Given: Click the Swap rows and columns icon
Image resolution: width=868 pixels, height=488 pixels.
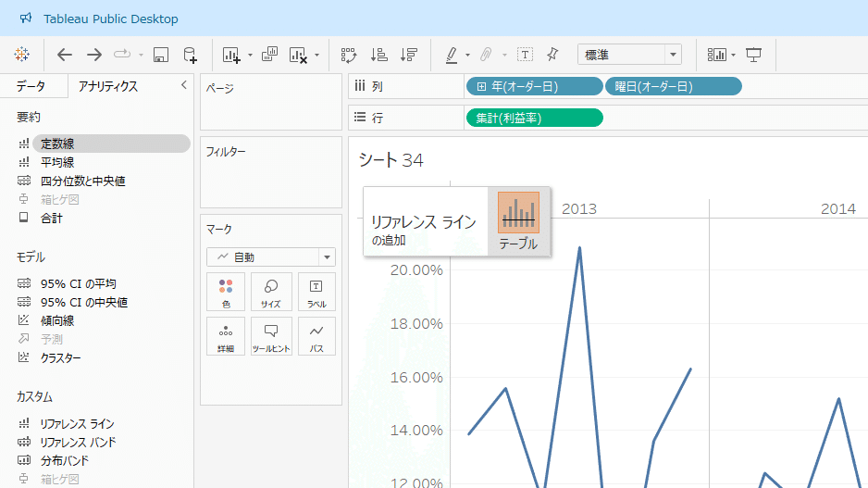Looking at the screenshot, I should 349,55.
